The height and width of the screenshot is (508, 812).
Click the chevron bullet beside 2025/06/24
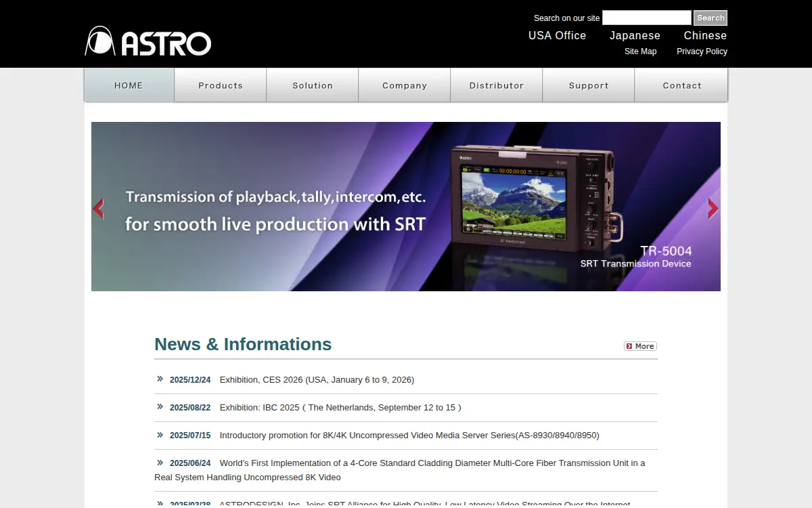pos(160,462)
